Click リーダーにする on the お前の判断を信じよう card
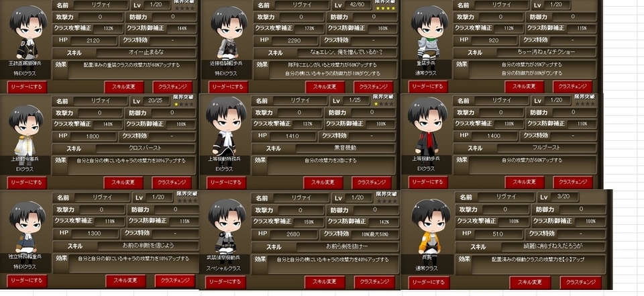644x296 pixels. [x=27, y=281]
